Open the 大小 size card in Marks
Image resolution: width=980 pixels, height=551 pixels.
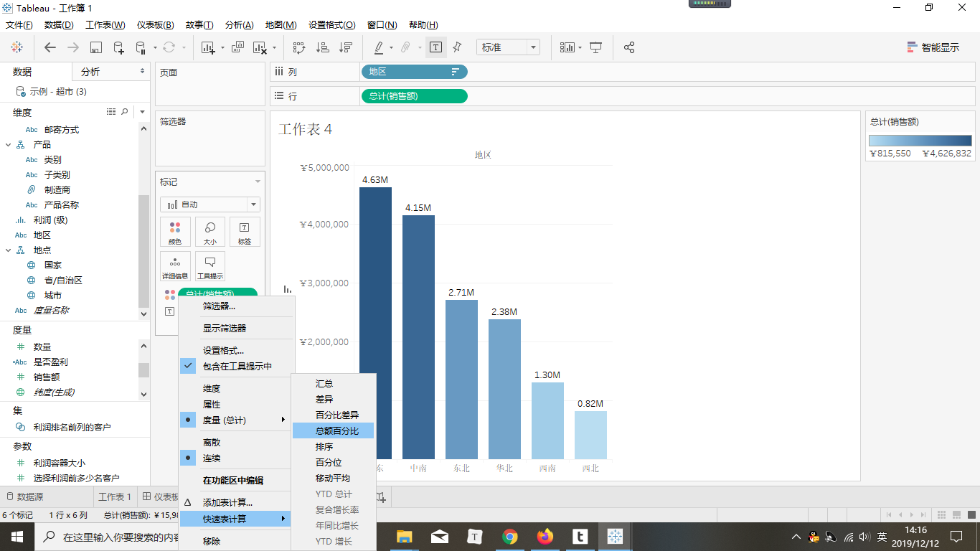(210, 232)
